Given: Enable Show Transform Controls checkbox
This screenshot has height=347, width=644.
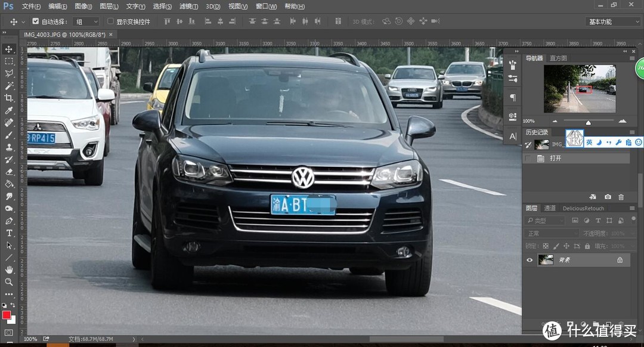Looking at the screenshot, I should click(x=110, y=21).
